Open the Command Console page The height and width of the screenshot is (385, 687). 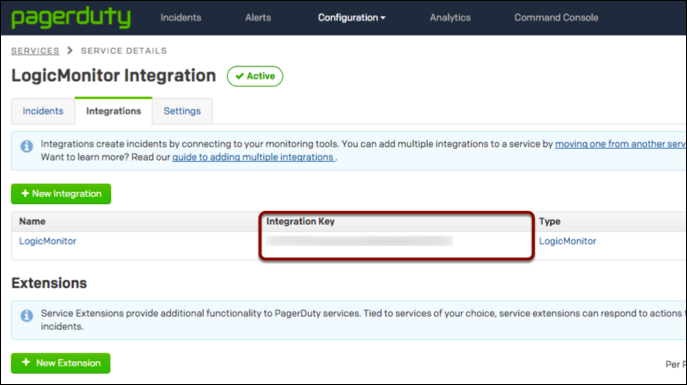click(556, 18)
